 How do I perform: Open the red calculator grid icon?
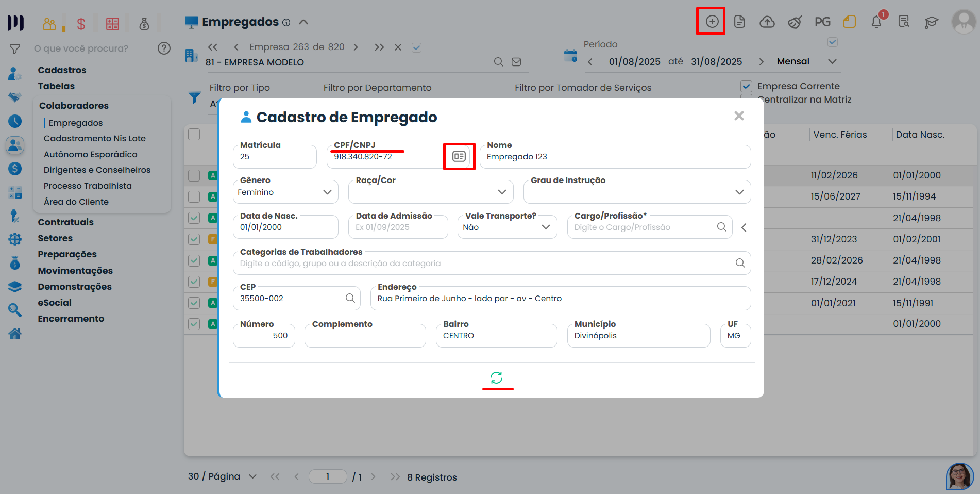coord(112,24)
